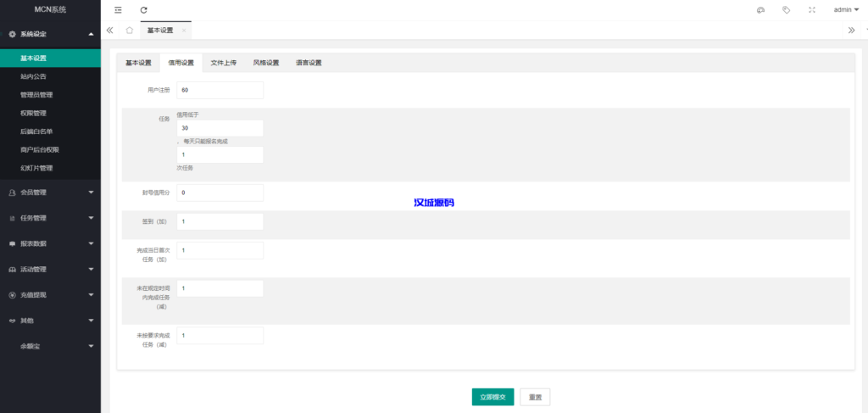Click the tag note icon in header
This screenshot has width=868, height=413.
(x=786, y=10)
